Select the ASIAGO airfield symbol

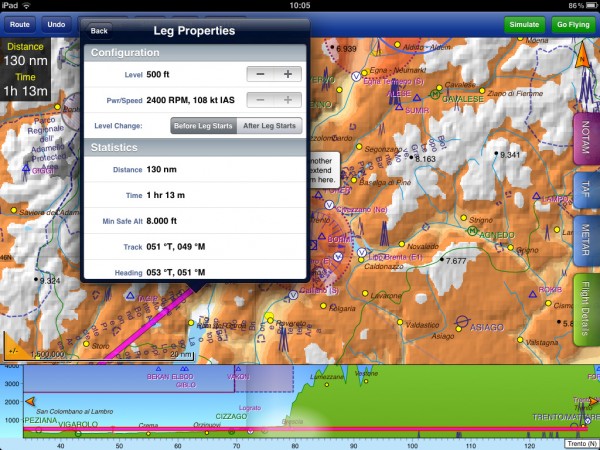click(462, 322)
